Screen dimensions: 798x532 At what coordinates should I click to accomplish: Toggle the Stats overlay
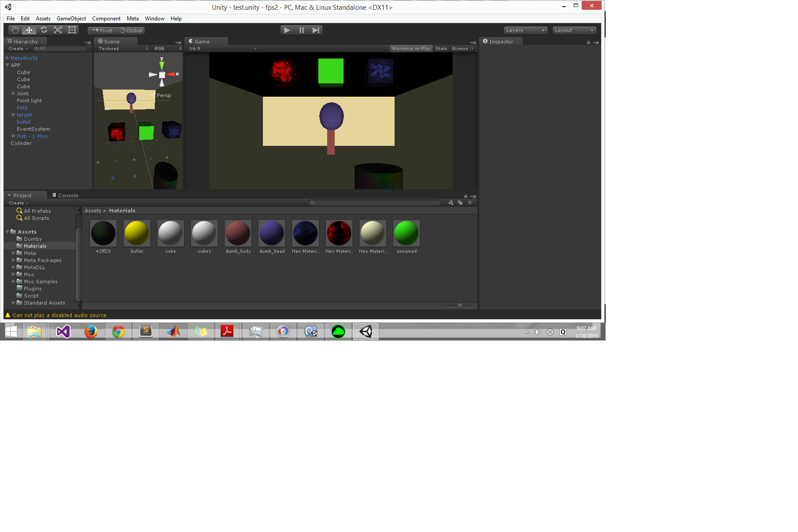point(441,49)
